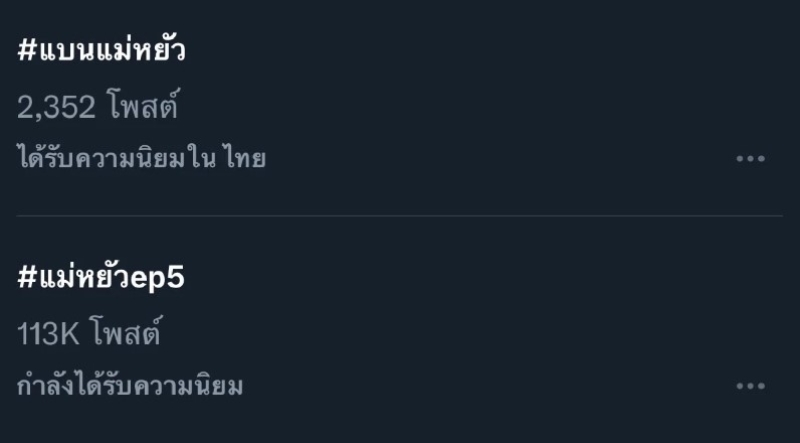Open more options for #แบนแม่หยัว trend
This screenshot has width=800, height=443.
(x=750, y=158)
